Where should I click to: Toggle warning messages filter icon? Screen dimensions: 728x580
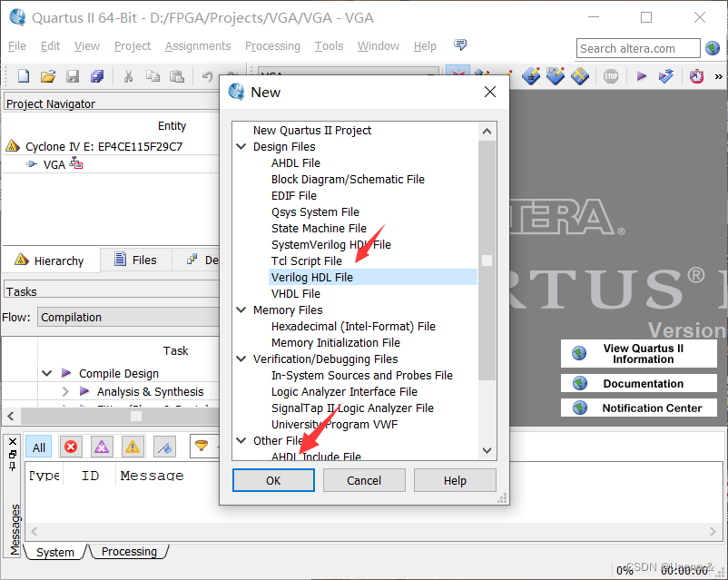(x=133, y=447)
